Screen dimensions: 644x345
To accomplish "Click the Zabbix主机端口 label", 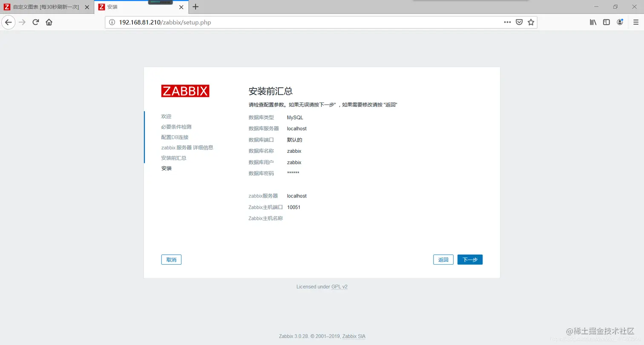I will tap(266, 207).
